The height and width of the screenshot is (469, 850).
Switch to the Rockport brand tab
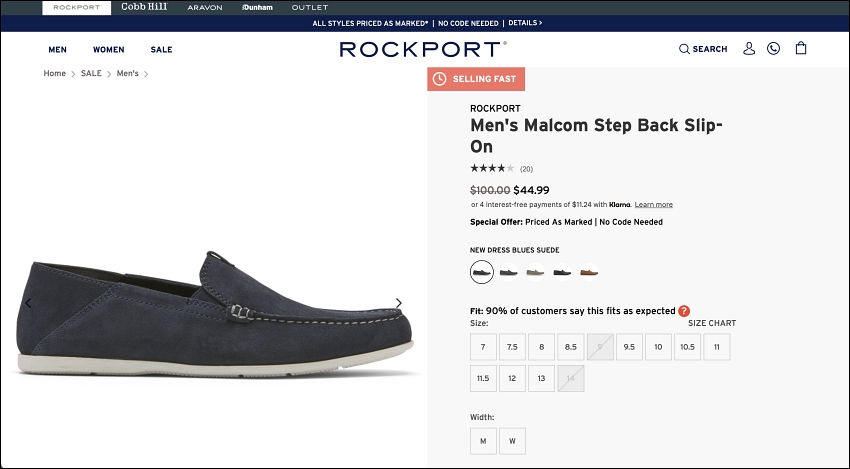click(76, 8)
